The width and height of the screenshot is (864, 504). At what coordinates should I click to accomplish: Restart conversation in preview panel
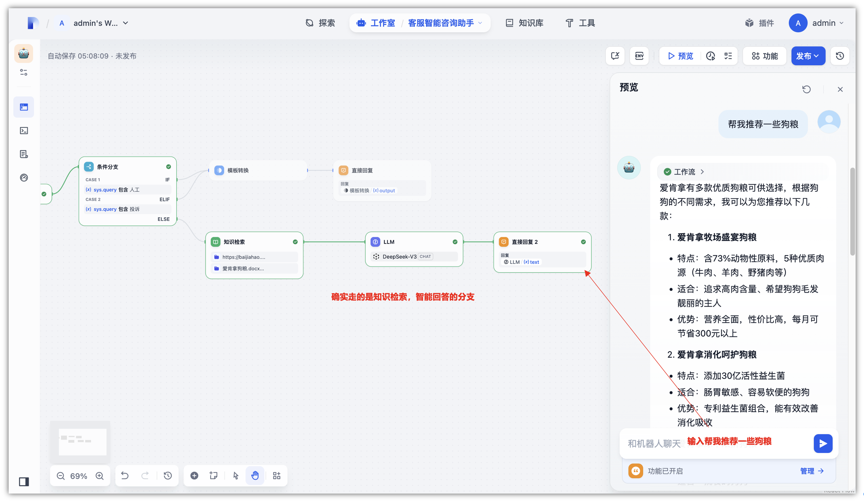806,89
